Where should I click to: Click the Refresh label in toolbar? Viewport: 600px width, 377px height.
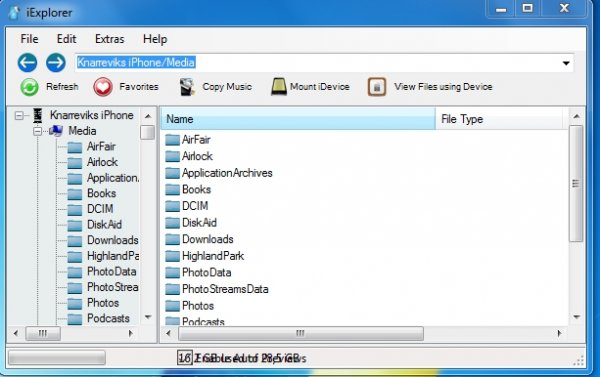(x=62, y=87)
